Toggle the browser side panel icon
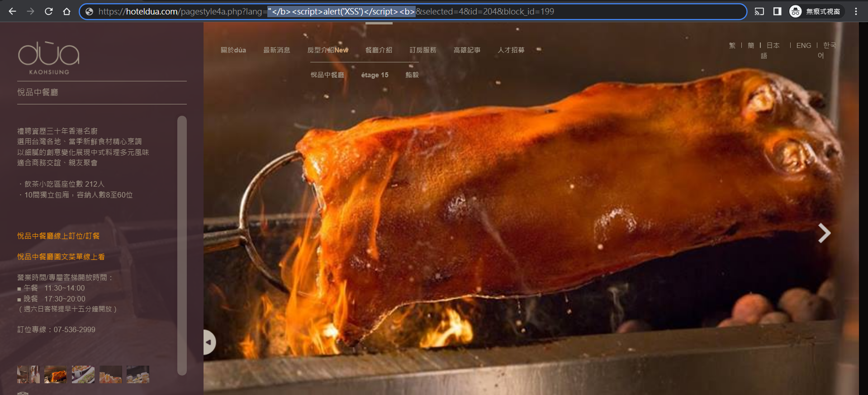Viewport: 868px width, 395px height. point(777,11)
